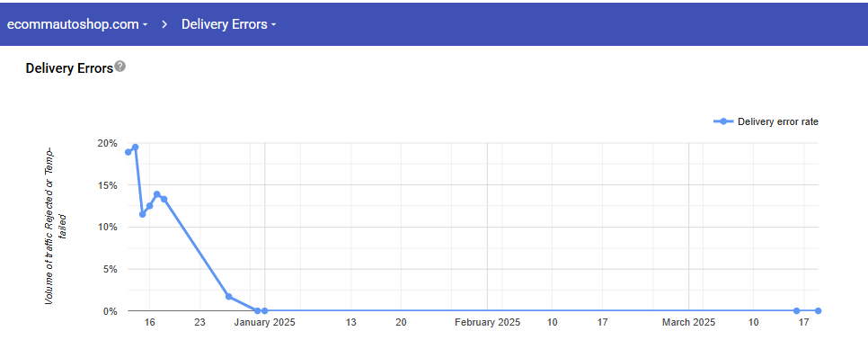Expand the ecommautoshop.com domain dropdown

coord(77,25)
